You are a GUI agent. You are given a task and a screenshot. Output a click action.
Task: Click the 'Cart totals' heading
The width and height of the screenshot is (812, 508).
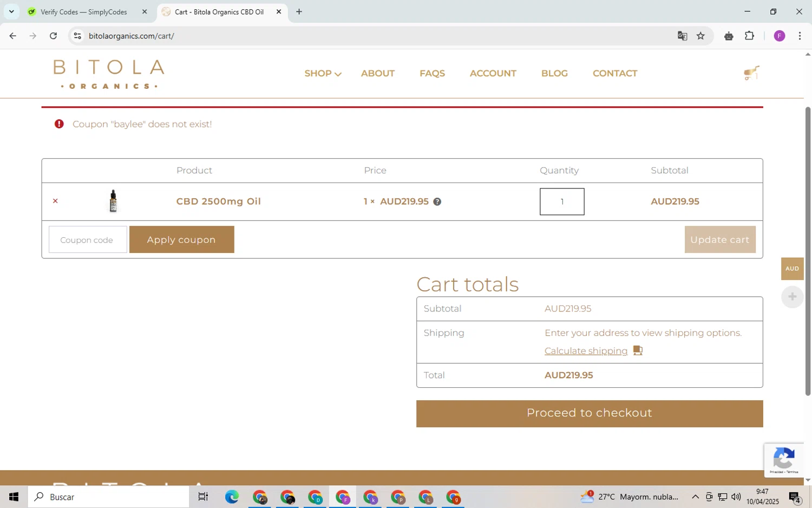point(467,284)
